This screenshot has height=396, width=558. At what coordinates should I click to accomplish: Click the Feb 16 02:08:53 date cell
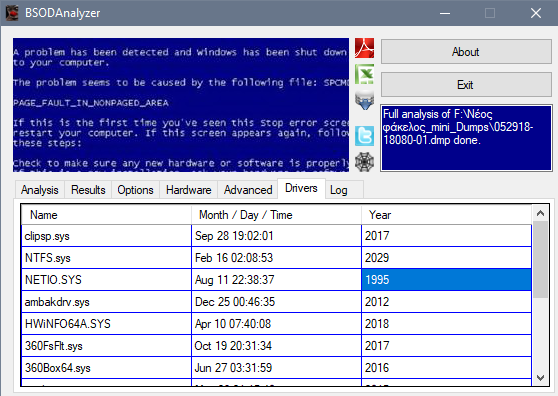tap(276, 258)
